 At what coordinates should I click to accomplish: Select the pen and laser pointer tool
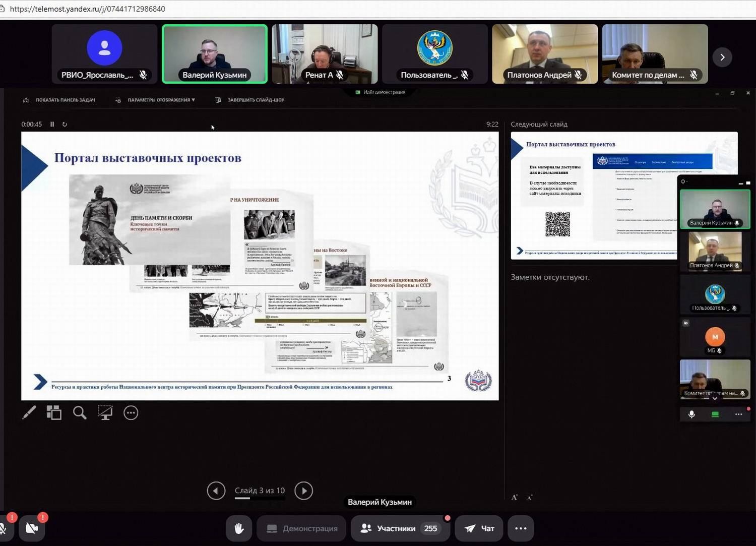29,413
